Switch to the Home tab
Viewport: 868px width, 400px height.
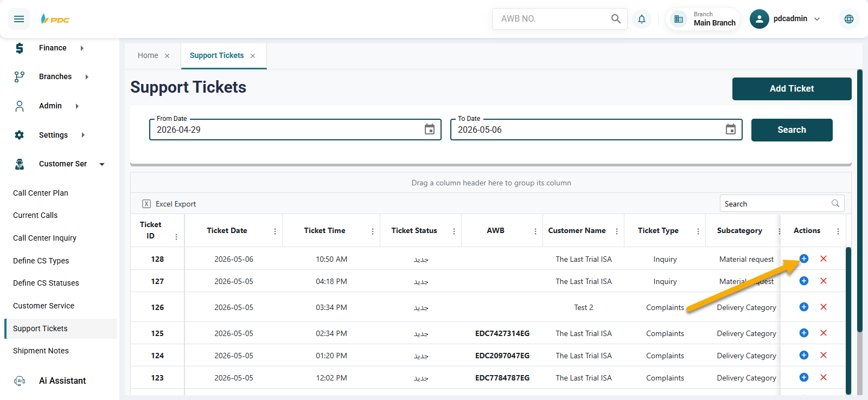(x=148, y=55)
